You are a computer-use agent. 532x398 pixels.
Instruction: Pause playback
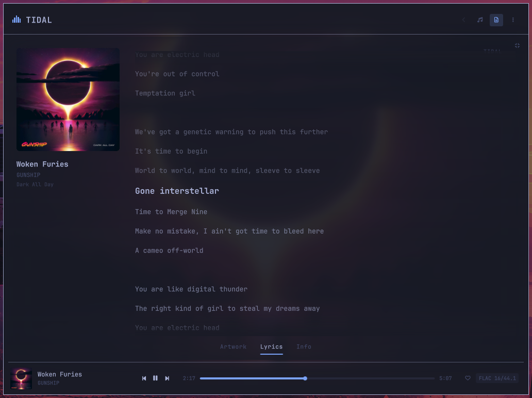[x=155, y=378]
